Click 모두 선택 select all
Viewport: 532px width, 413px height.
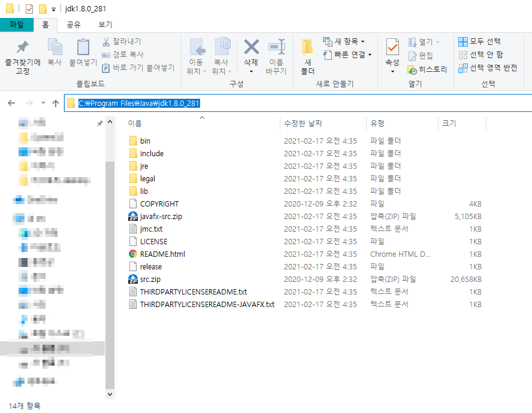[479, 41]
